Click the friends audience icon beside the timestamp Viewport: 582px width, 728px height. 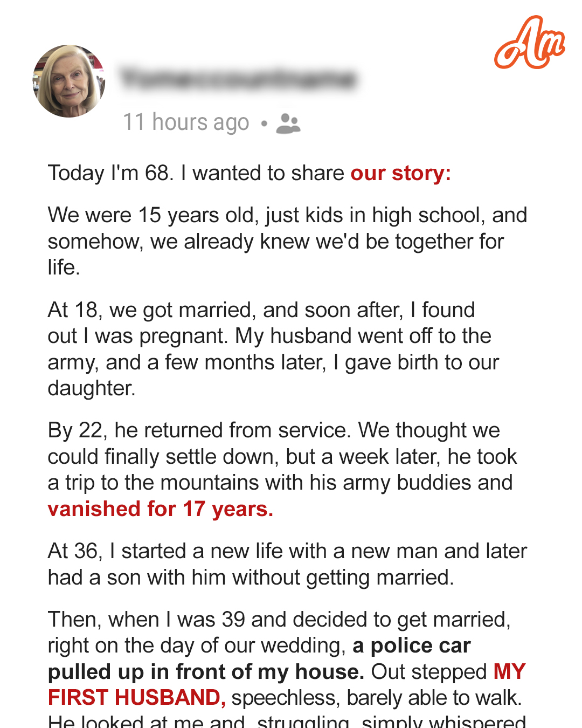(288, 123)
